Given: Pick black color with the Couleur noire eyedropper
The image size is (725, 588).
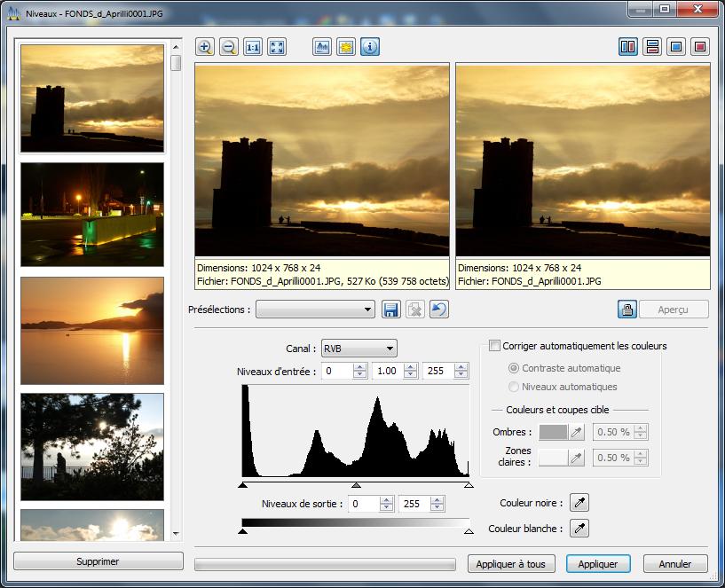Looking at the screenshot, I should tap(579, 504).
